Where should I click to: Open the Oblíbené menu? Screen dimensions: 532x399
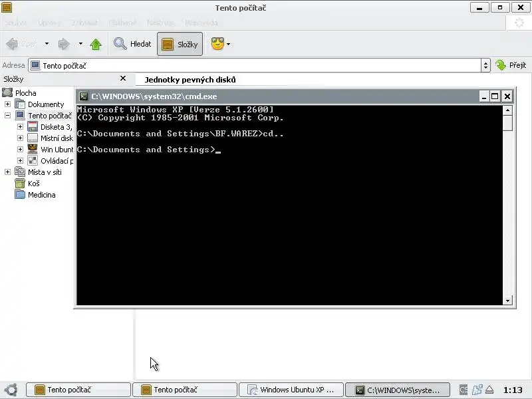coord(122,23)
